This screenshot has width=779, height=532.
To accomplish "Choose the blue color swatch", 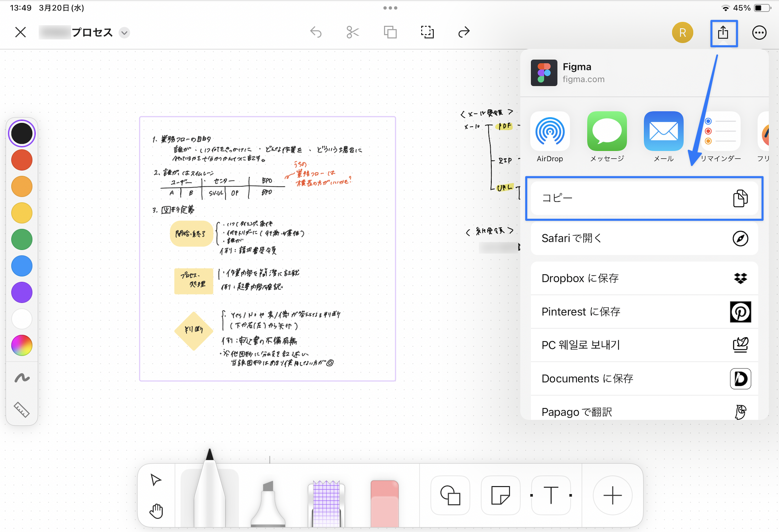I will coord(22,266).
